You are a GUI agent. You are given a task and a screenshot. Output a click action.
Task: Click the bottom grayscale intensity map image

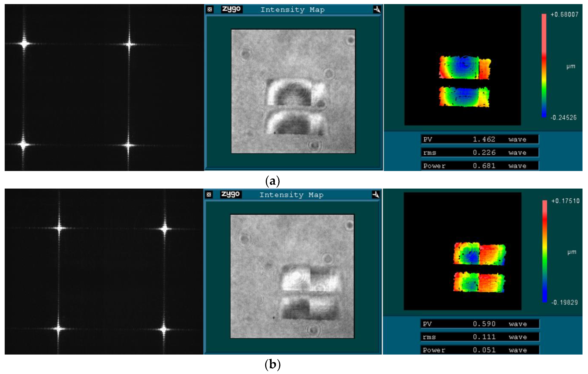tap(292, 276)
